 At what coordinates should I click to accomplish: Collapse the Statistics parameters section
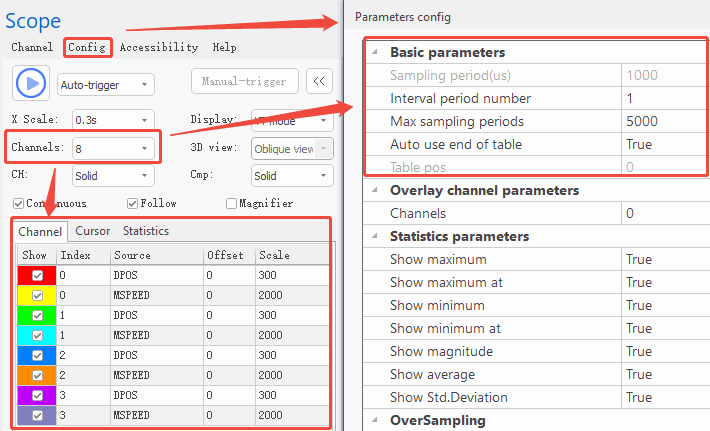point(374,236)
